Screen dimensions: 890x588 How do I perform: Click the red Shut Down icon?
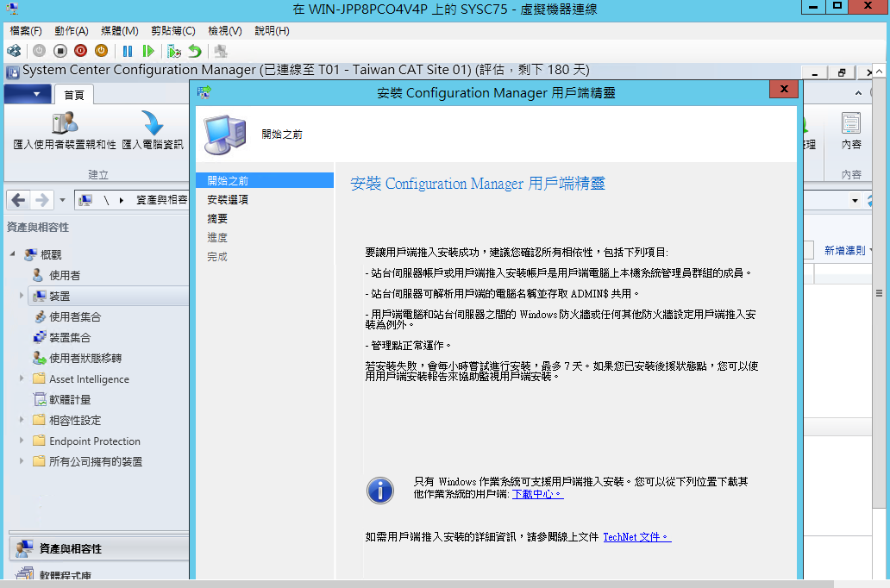(80, 51)
